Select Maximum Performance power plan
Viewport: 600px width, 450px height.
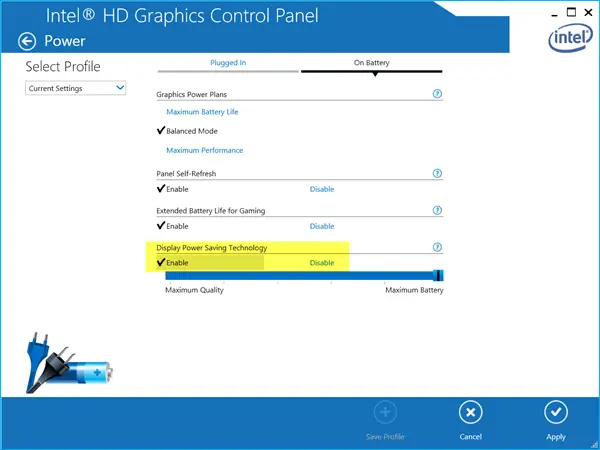pyautogui.click(x=205, y=150)
